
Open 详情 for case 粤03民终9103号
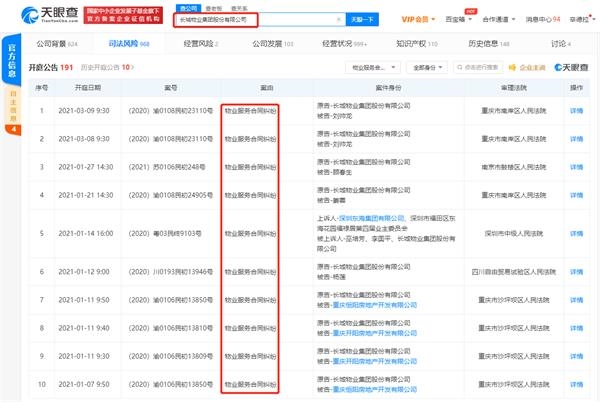576,233
